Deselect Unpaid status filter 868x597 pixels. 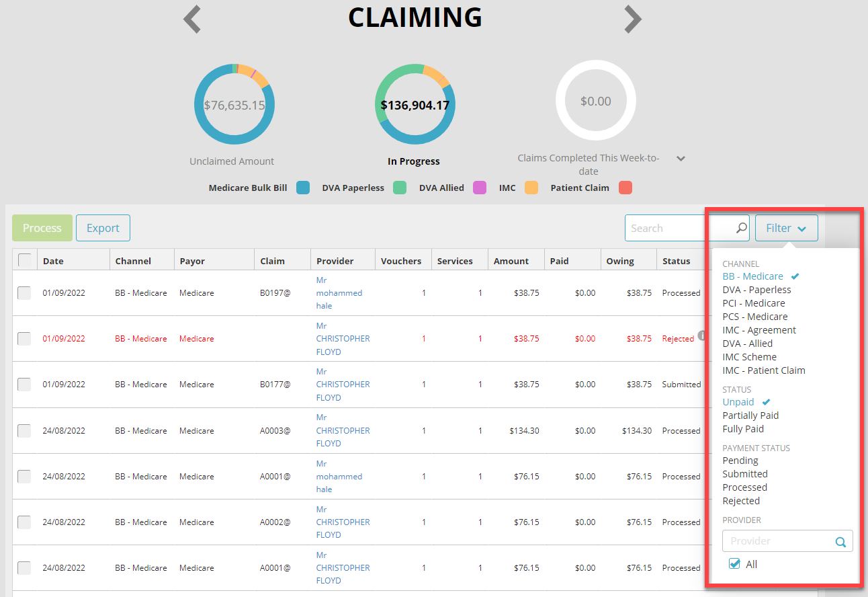(x=738, y=402)
